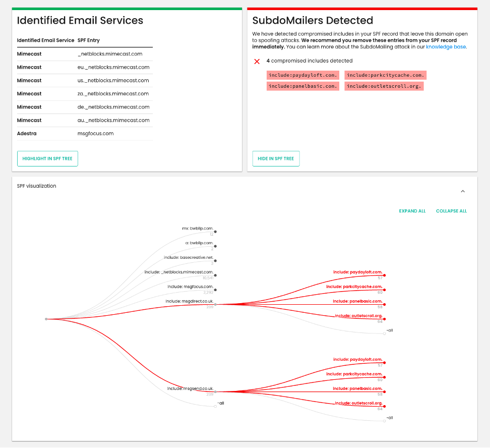Expand the include: basecreative.net. node
The height and width of the screenshot is (448, 490).
215,261
